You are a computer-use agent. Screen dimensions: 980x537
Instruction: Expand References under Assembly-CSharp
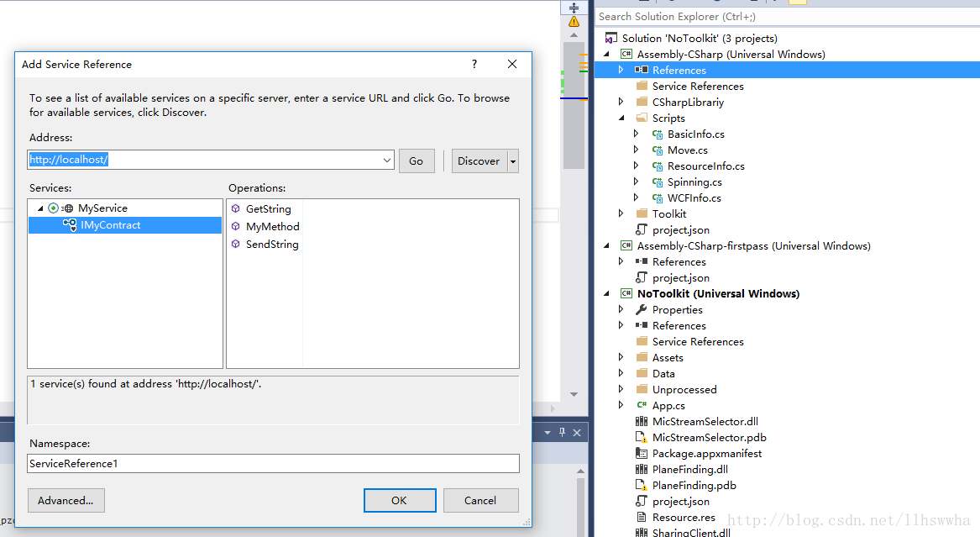coord(621,70)
